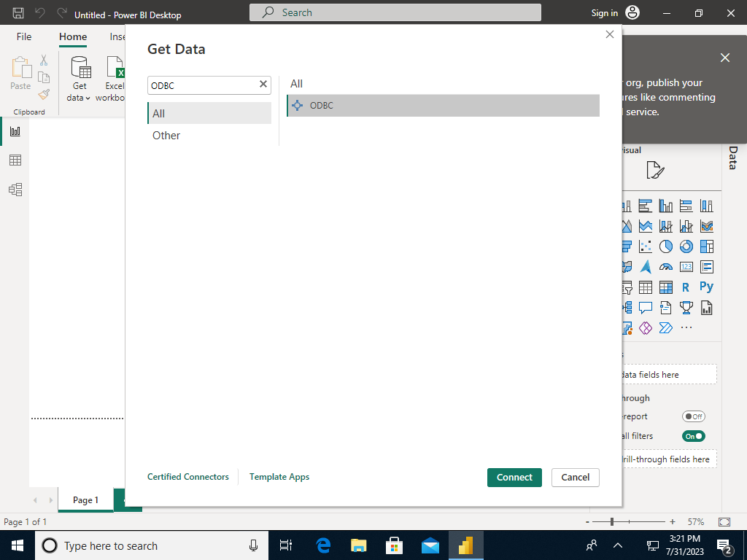Viewport: 747px width, 560px height.
Task: Insert an R script visual
Action: [686, 287]
